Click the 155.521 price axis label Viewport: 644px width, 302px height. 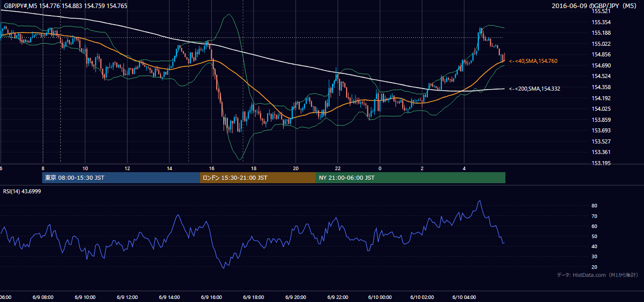pos(601,11)
